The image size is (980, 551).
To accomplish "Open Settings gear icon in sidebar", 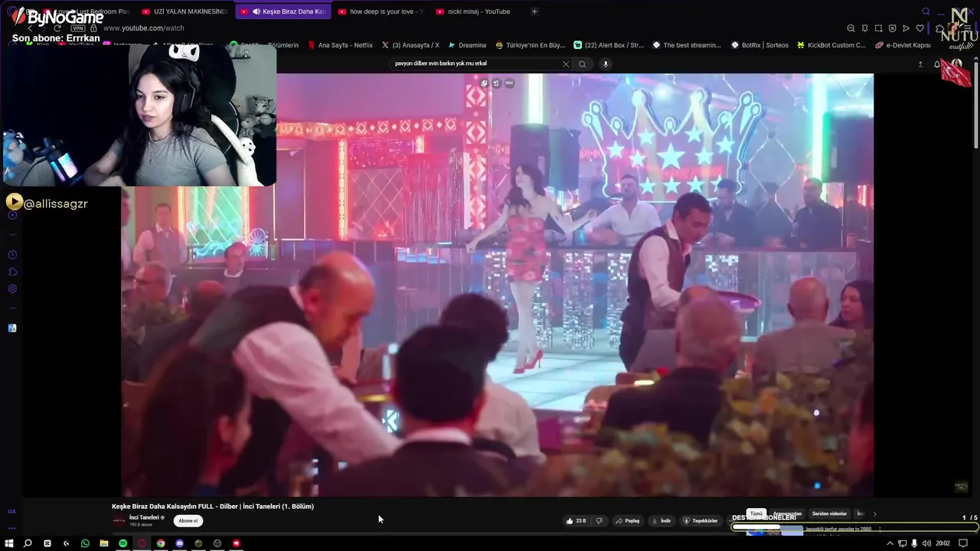I will 12,289.
